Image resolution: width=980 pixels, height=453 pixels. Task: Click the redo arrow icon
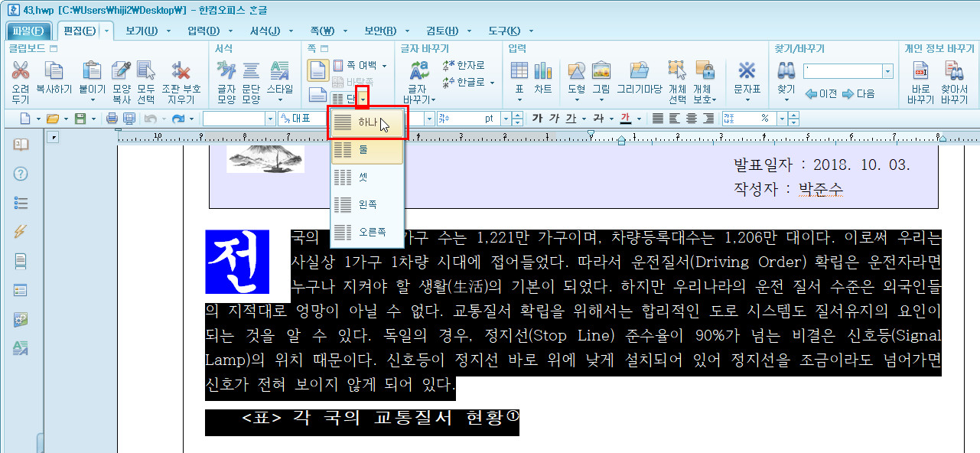click(x=178, y=119)
